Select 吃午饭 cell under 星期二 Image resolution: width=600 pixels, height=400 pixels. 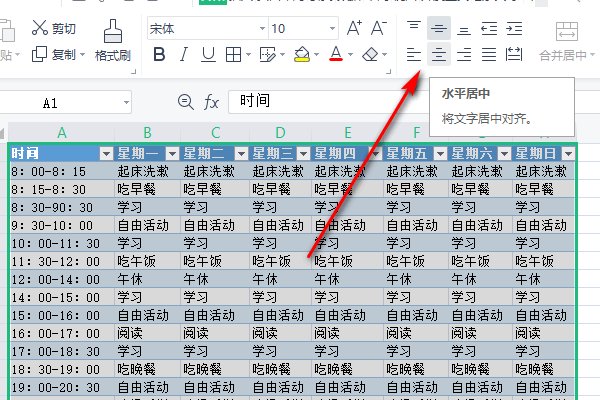[x=215, y=261]
